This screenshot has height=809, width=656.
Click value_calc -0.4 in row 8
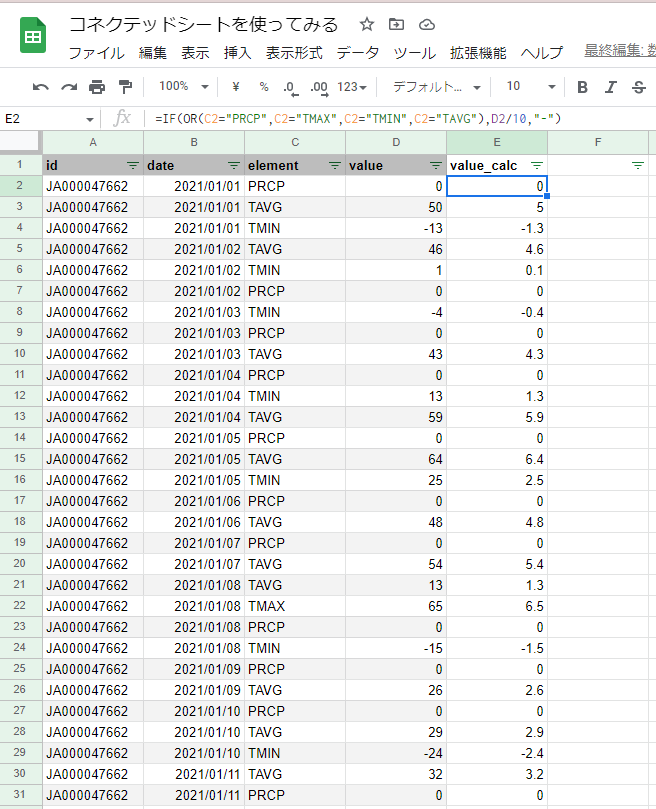pos(497,312)
